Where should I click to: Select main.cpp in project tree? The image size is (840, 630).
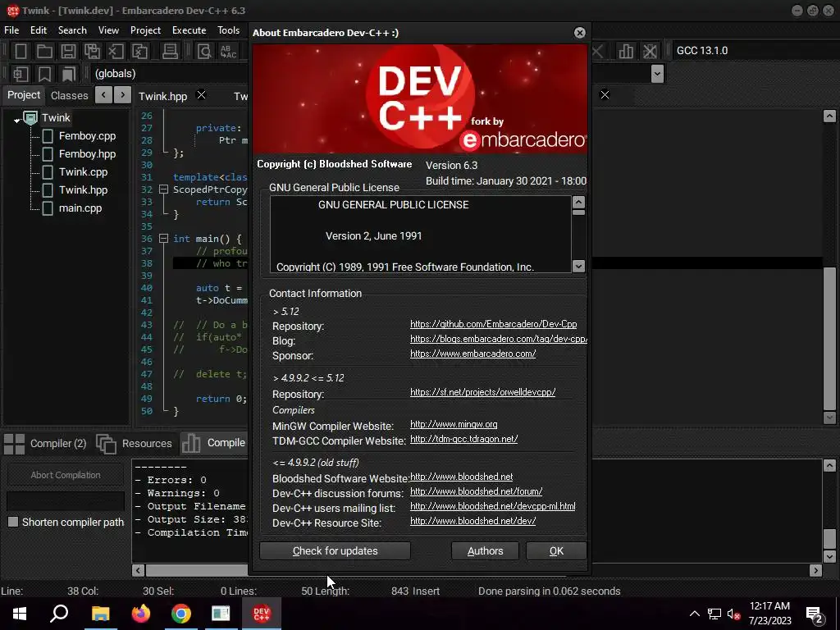tap(80, 208)
